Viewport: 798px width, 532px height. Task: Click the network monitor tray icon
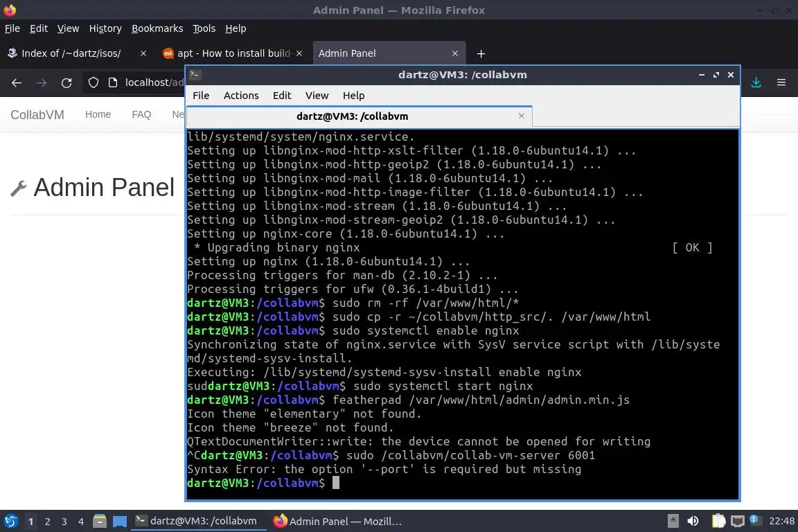(738, 521)
